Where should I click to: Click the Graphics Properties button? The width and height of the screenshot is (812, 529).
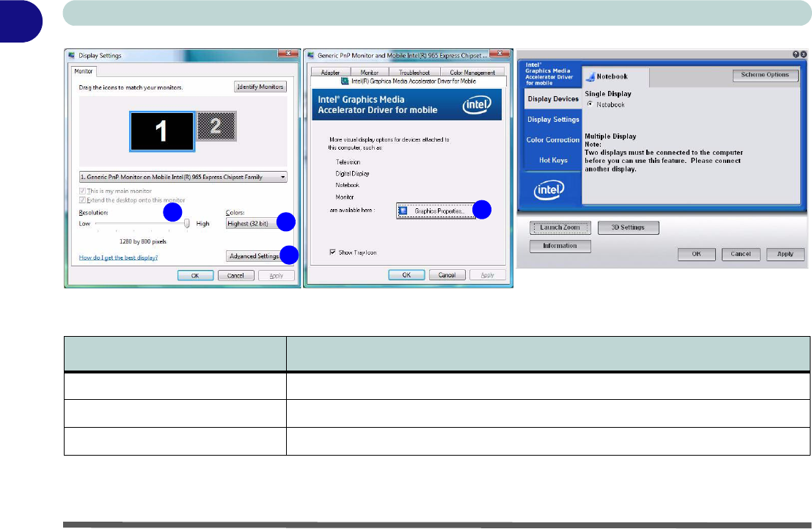436,211
